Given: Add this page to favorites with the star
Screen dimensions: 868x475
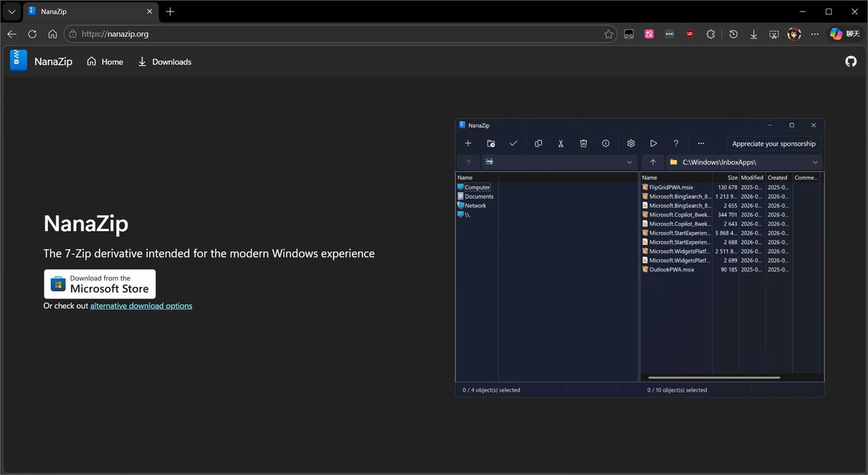Looking at the screenshot, I should pyautogui.click(x=608, y=34).
